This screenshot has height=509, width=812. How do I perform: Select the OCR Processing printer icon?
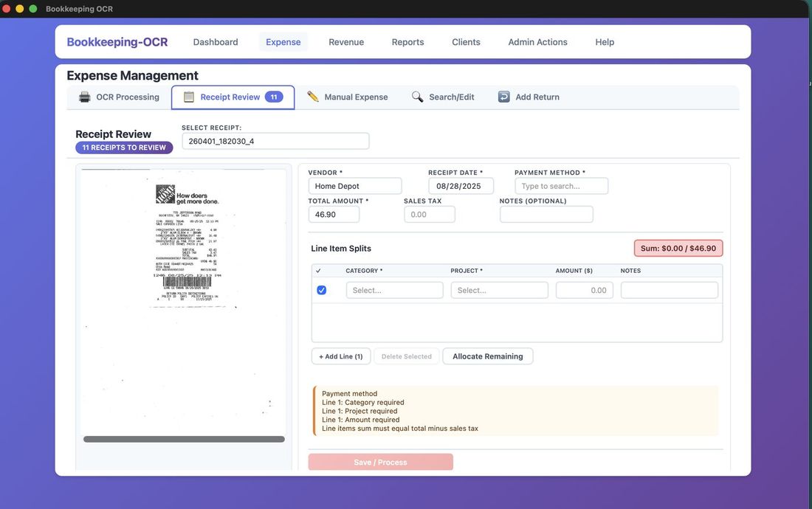[85, 96]
